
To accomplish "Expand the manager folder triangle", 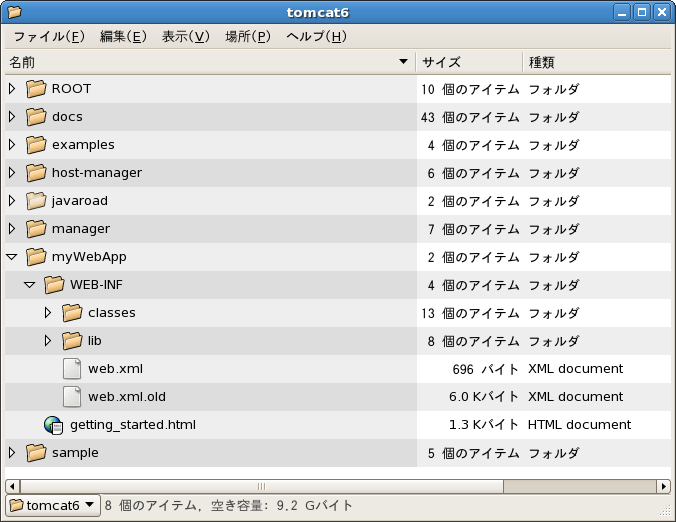I will [12, 228].
